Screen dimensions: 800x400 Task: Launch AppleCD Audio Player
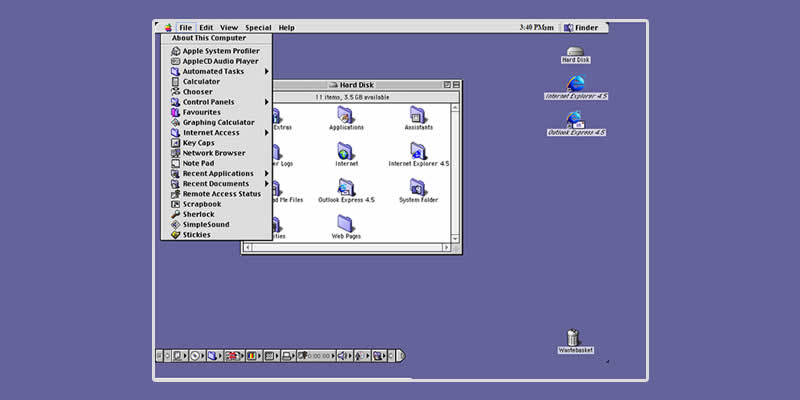pyautogui.click(x=215, y=61)
